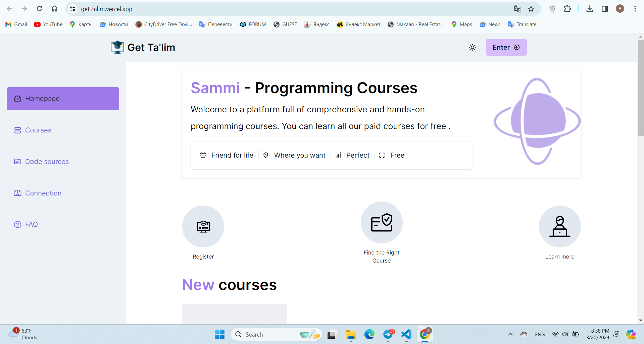Toggle light/dark theme sun icon
Image resolution: width=644 pixels, height=344 pixels.
(x=473, y=47)
